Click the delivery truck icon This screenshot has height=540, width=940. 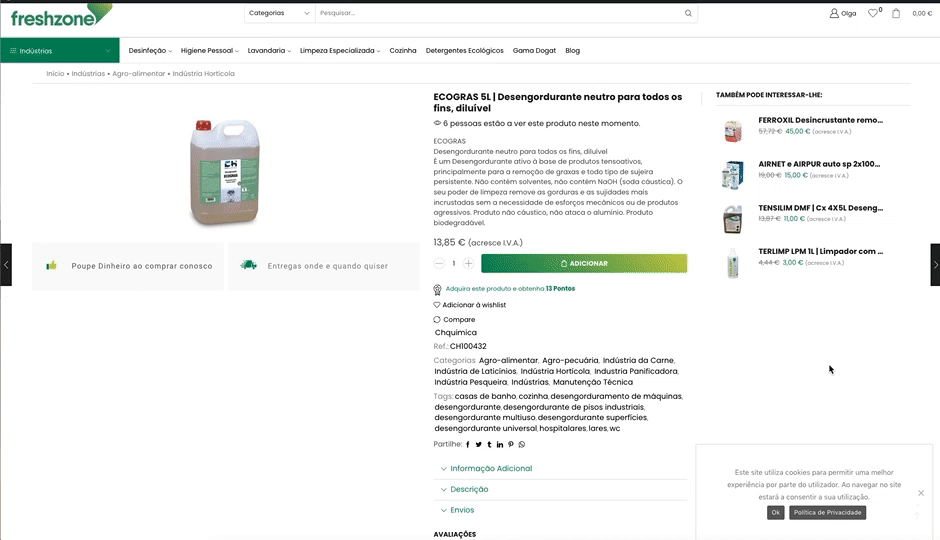(x=249, y=265)
